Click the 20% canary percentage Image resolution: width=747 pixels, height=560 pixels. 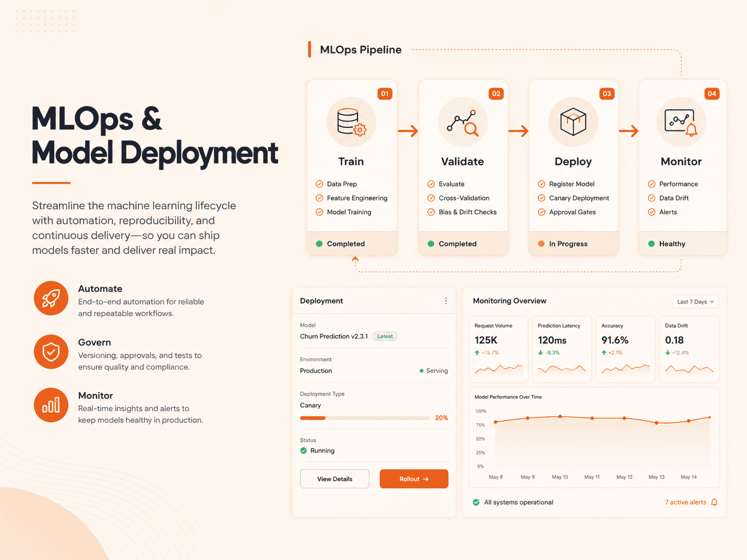[x=442, y=418]
